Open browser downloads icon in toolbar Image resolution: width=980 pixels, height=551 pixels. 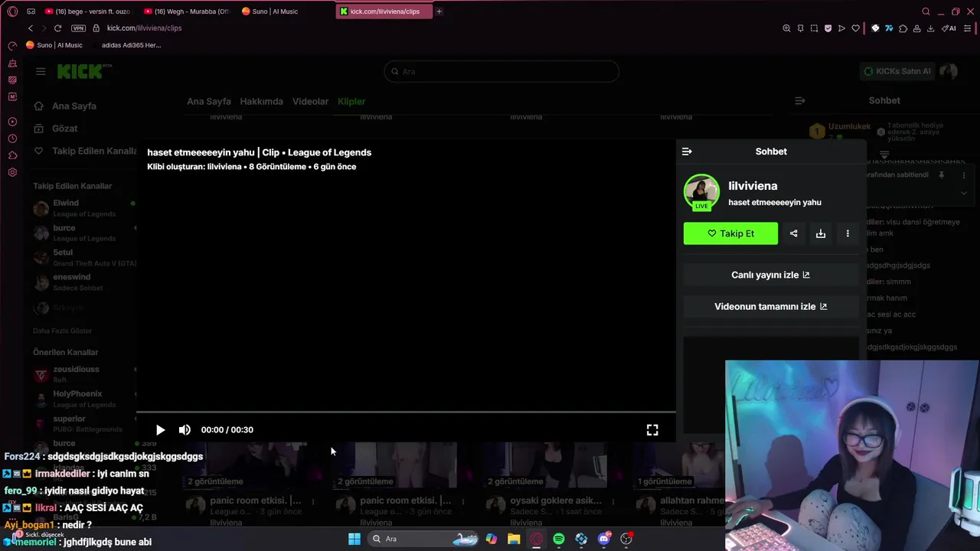click(930, 28)
